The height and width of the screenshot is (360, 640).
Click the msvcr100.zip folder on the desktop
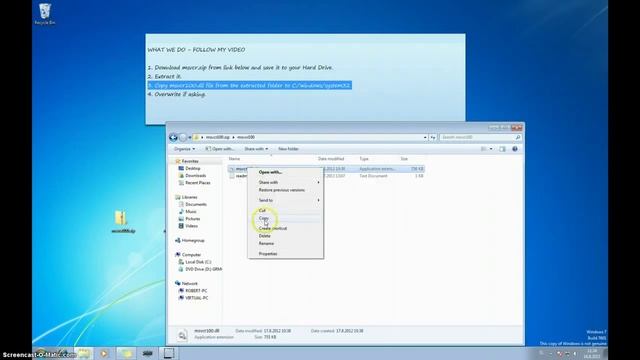123,222
